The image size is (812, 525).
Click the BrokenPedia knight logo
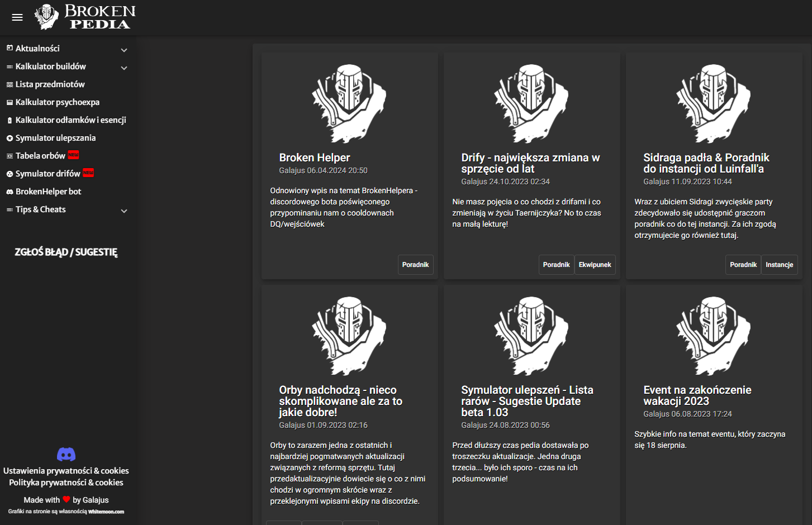tap(46, 17)
